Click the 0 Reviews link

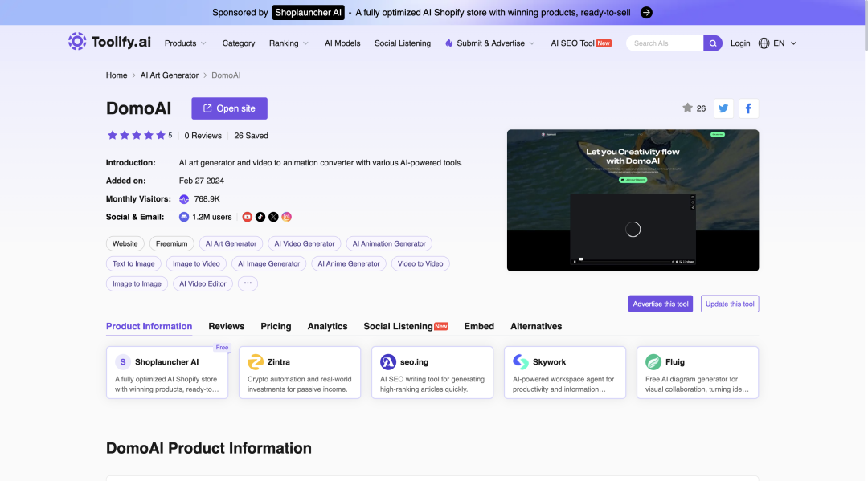pyautogui.click(x=203, y=136)
